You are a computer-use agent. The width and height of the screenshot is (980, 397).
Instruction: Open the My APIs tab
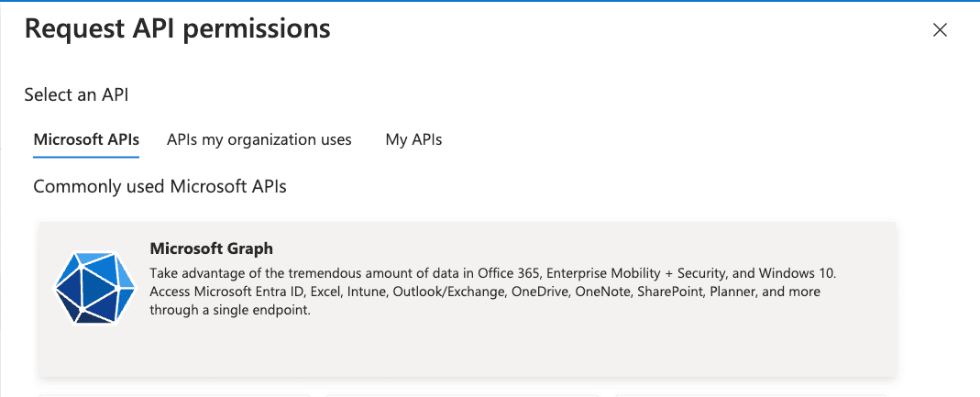(x=413, y=139)
